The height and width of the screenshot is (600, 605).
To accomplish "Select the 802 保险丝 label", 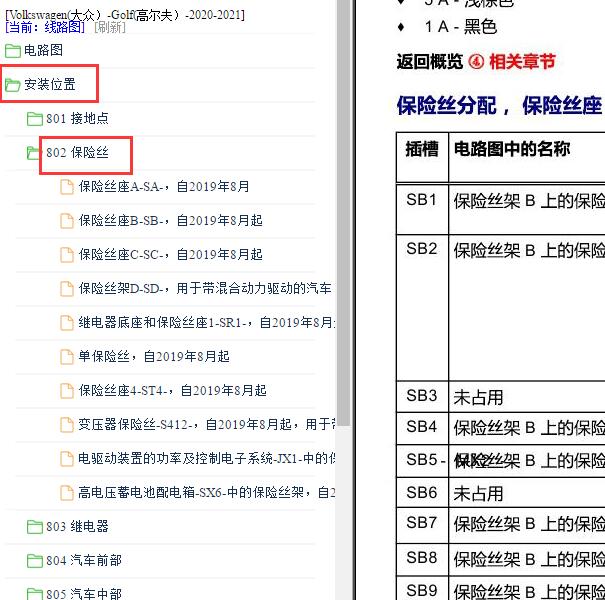I will click(x=78, y=152).
